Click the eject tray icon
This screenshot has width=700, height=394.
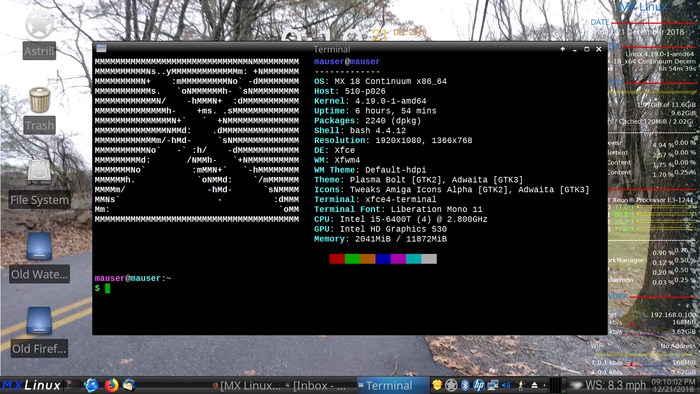click(x=534, y=385)
